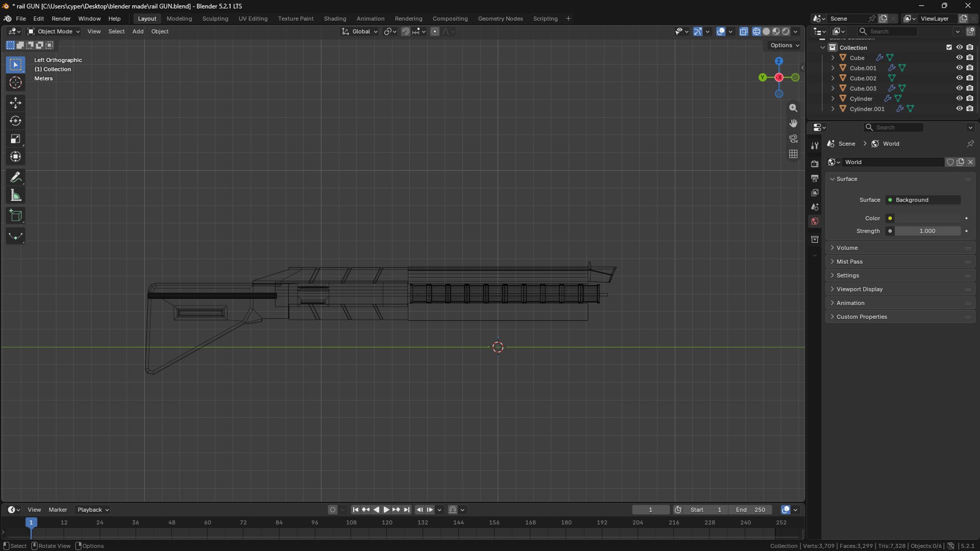Open the timeline Marker menu
Image resolution: width=980 pixels, height=551 pixels.
tap(58, 510)
